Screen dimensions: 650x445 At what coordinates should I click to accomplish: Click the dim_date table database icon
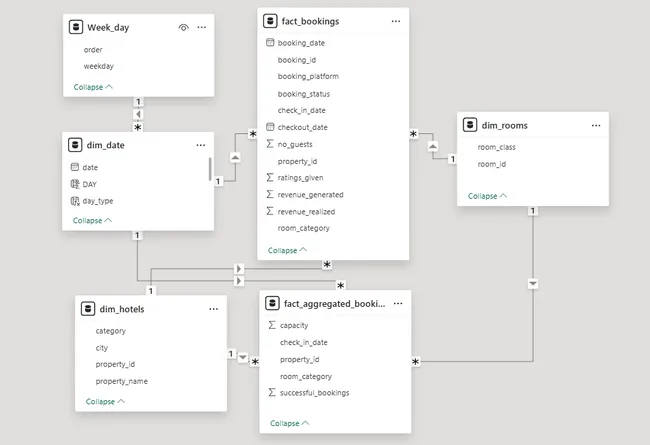tap(75, 145)
